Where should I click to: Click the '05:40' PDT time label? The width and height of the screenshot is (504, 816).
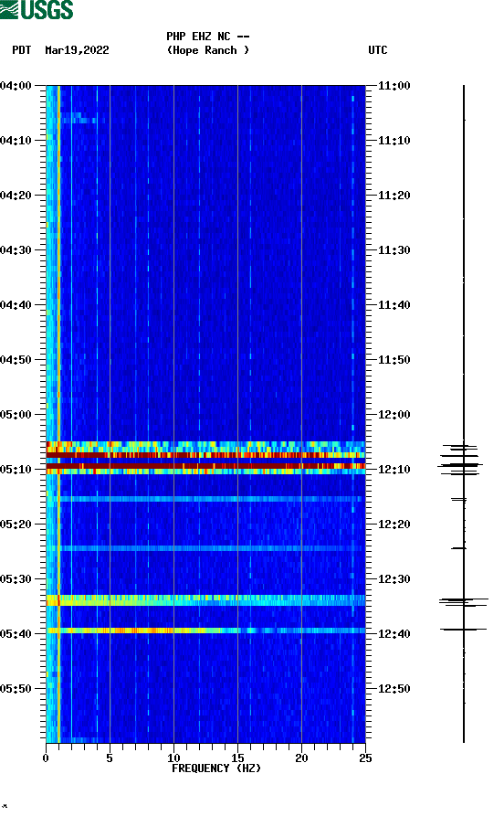[16, 633]
